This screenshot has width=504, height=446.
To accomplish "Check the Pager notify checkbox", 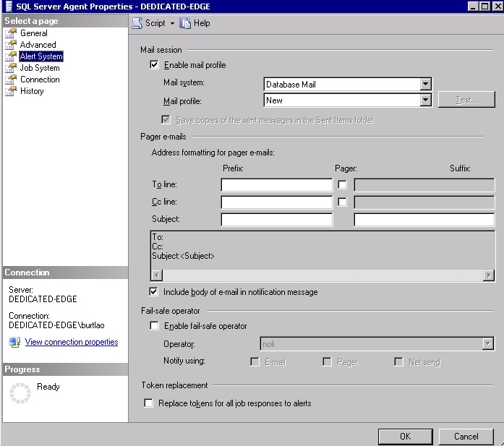I will (328, 362).
